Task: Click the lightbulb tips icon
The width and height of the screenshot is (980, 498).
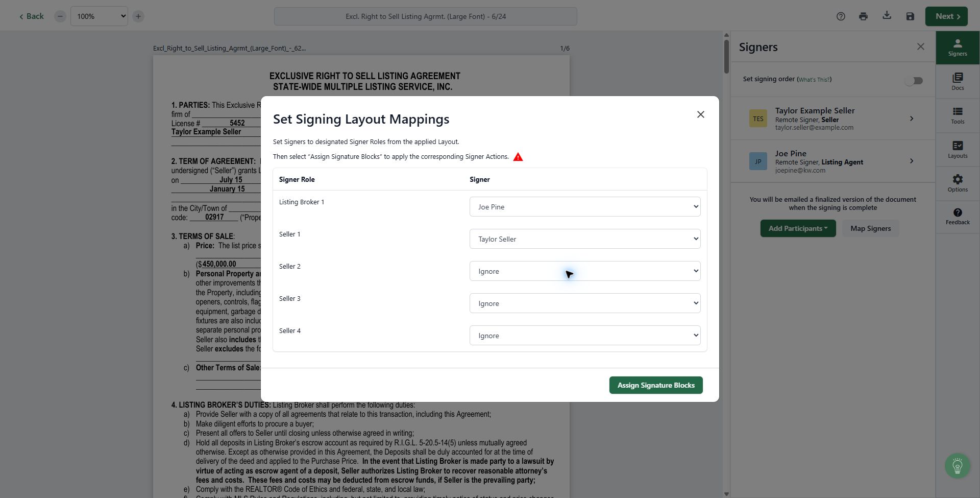Action: point(957,466)
